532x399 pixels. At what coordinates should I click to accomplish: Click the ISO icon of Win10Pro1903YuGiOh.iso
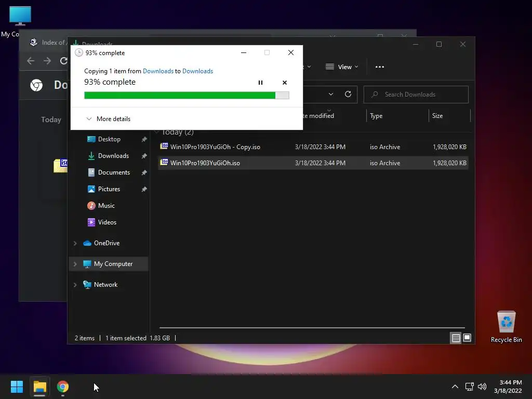(x=164, y=162)
